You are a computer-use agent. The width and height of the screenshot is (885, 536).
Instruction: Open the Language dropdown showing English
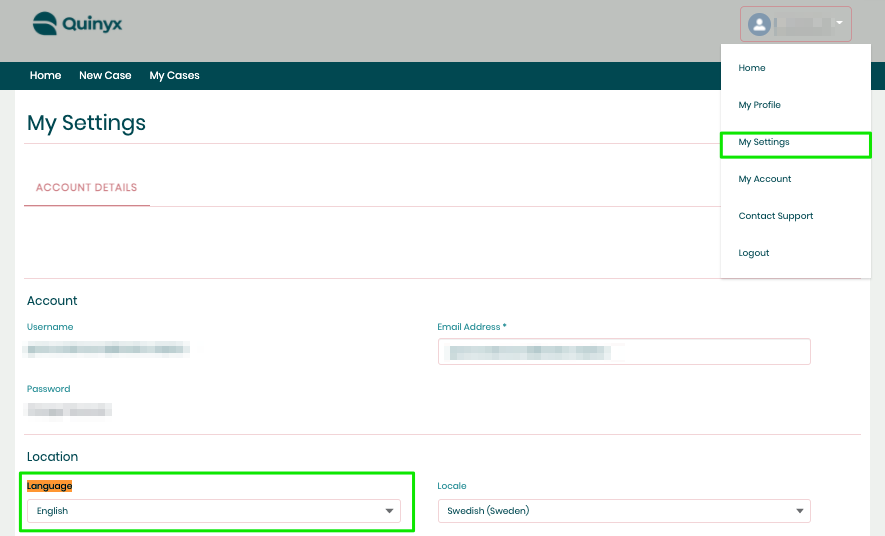coord(214,511)
